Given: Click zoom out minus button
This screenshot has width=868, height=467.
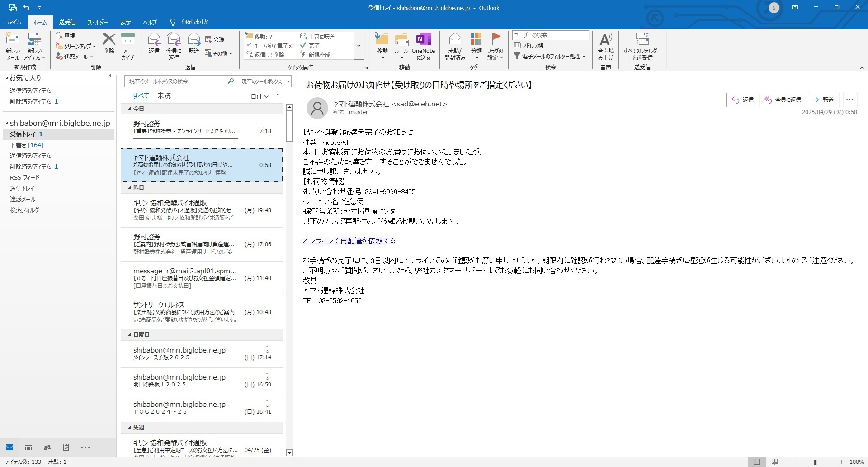Looking at the screenshot, I should (x=788, y=462).
